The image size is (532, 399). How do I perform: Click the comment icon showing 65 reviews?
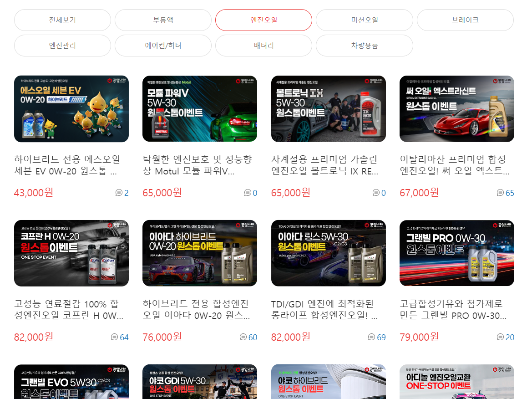[x=500, y=193]
